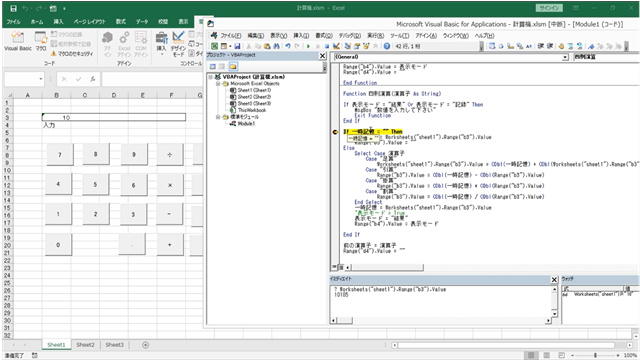Screen dimensions: 640x360
Task: Open Project Explorer via VBA toolbar icon
Action: pos(347,46)
